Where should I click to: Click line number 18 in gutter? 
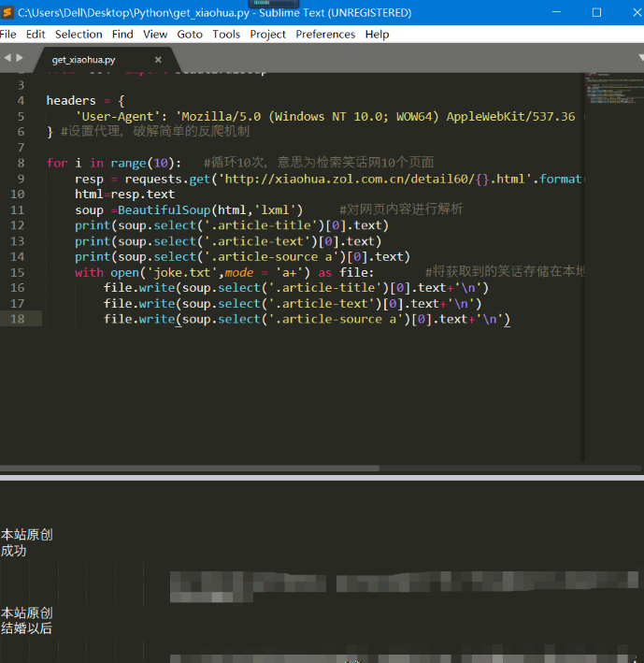(18, 319)
